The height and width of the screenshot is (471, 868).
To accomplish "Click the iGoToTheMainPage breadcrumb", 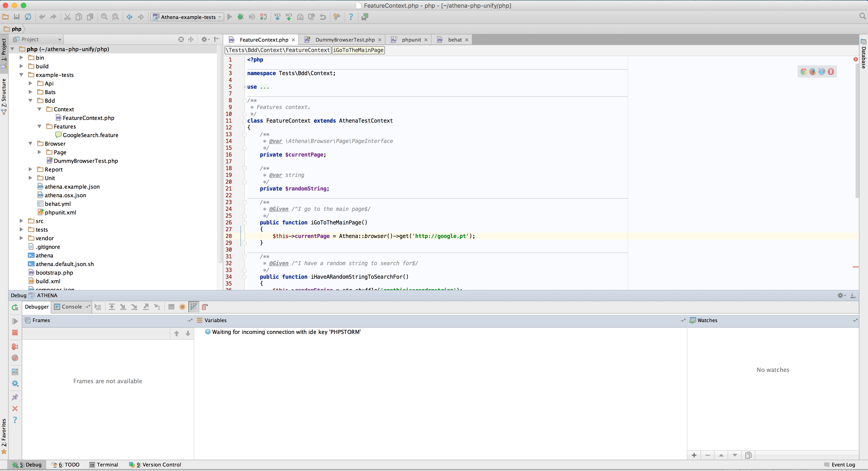I will (x=358, y=50).
